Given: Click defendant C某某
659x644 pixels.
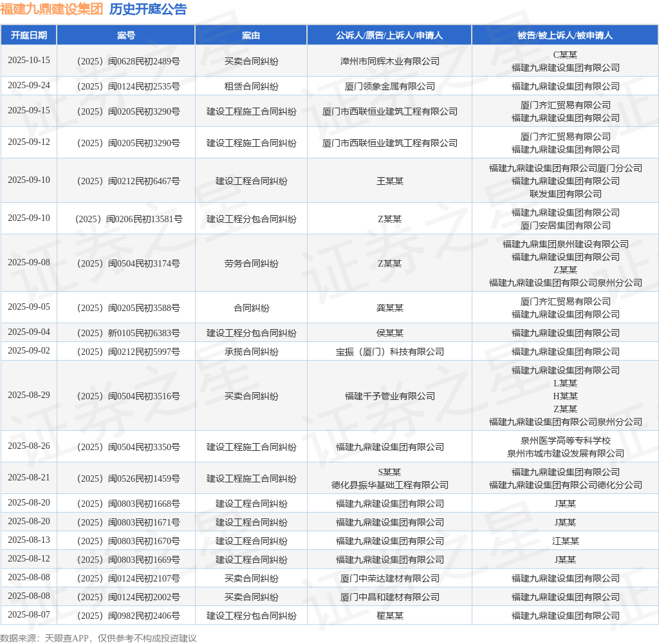Looking at the screenshot, I should [x=565, y=55].
